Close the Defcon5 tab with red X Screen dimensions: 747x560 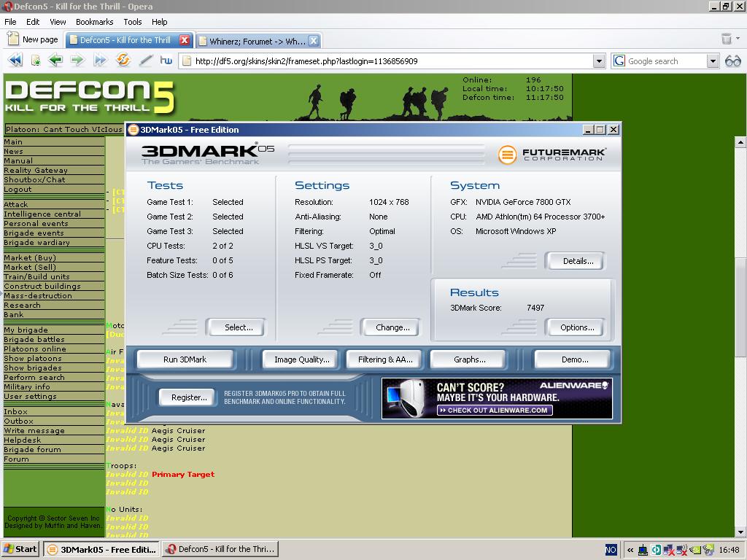[185, 40]
